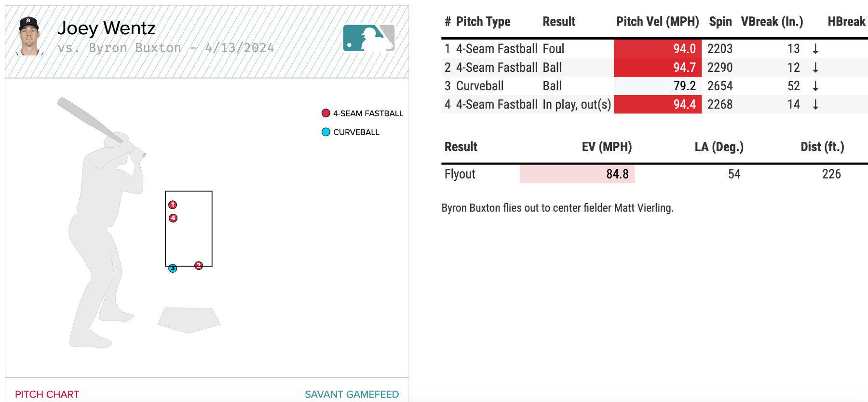The image size is (868, 402).
Task: Click the blue Curveball legend dot
Action: pos(326,132)
